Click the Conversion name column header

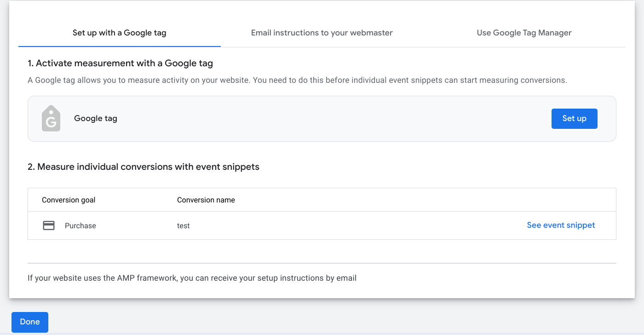206,200
